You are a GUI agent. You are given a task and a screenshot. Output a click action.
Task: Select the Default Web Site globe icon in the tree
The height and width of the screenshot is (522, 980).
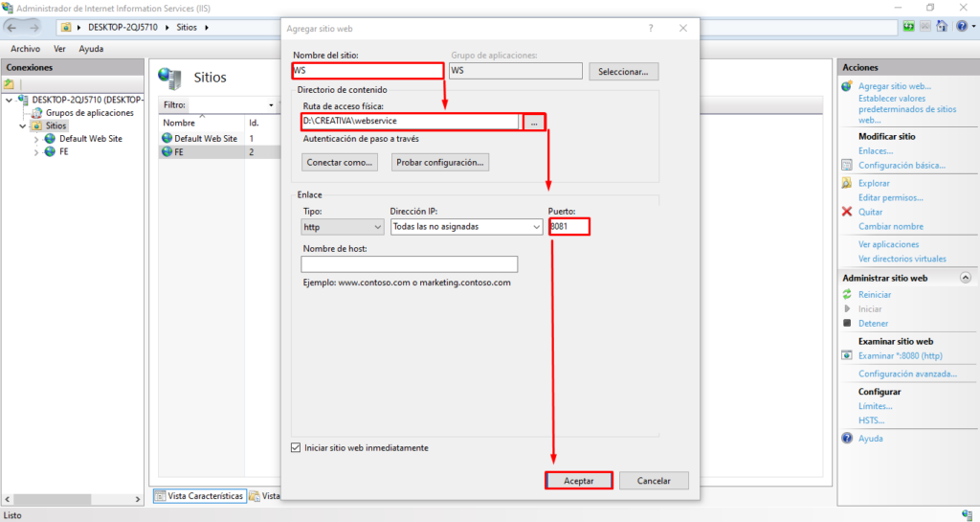[x=50, y=139]
